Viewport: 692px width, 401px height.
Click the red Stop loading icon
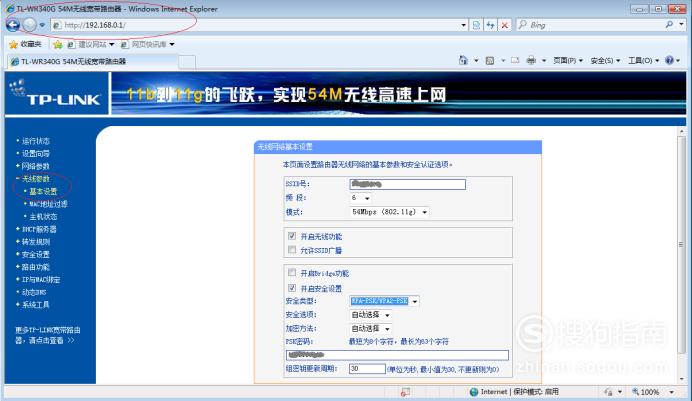coord(504,25)
